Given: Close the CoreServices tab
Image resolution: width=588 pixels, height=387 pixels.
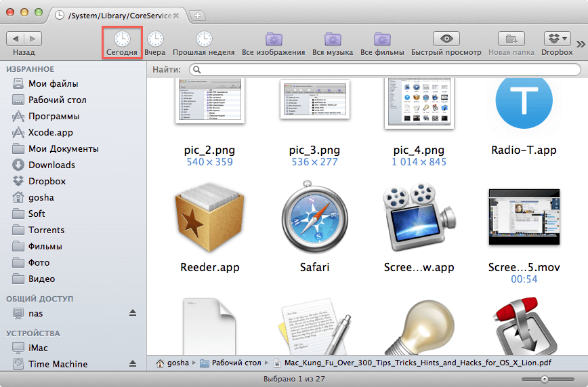Looking at the screenshot, I should click(176, 16).
